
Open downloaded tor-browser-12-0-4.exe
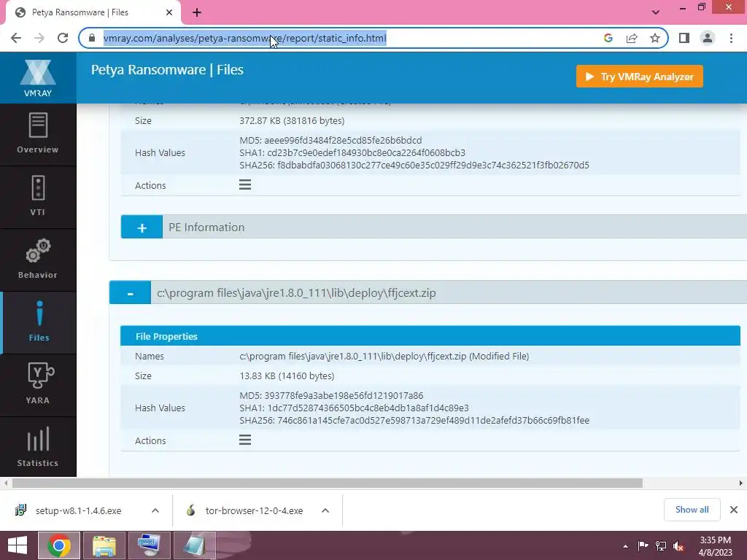click(254, 510)
